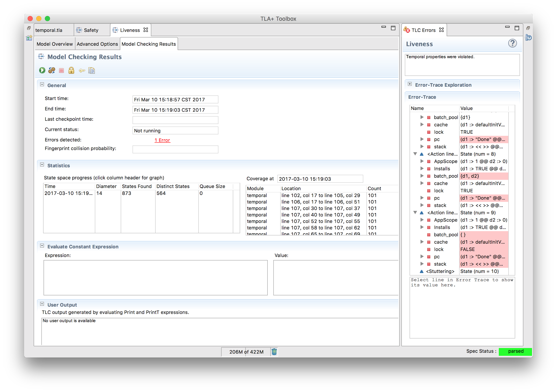557x392 pixels.
Task: Click the Fingerprint collision probability field
Action: point(175,149)
